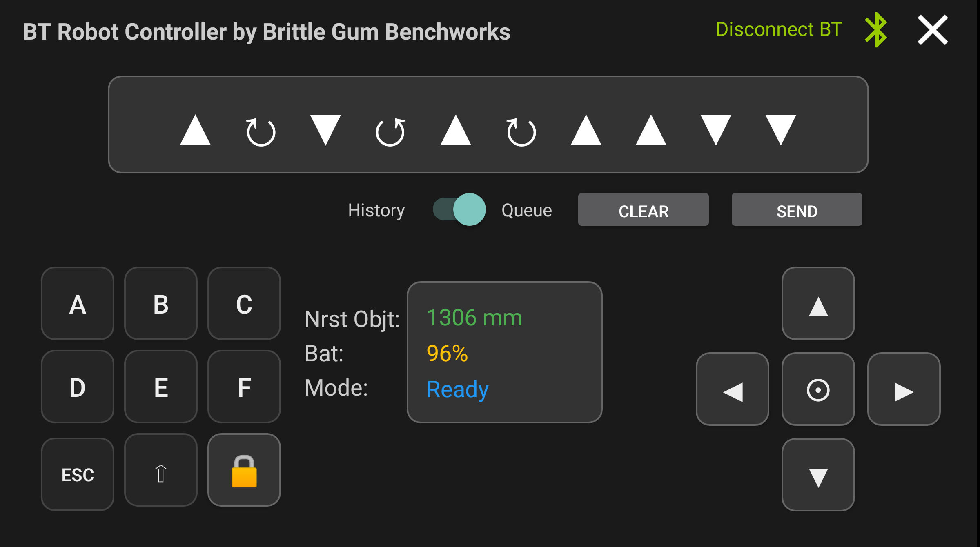Click the app title text
The image size is (980, 547).
(x=267, y=32)
